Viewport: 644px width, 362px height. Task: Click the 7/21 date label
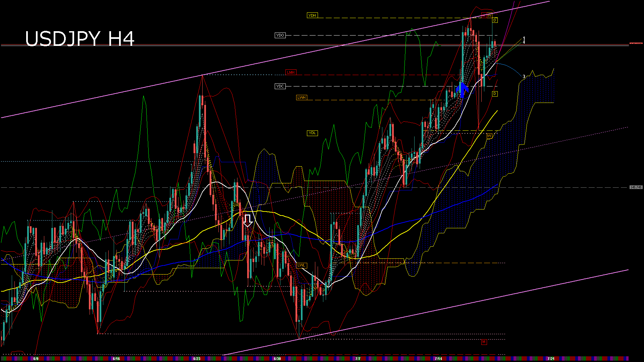(x=551, y=359)
